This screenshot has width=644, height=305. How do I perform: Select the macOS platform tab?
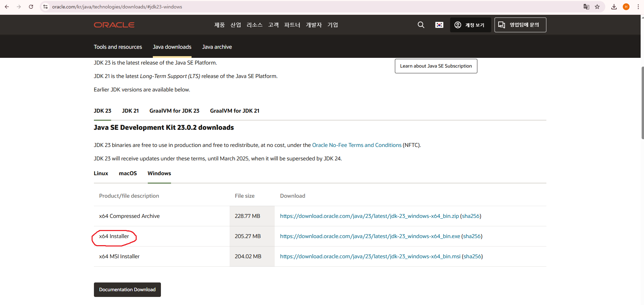click(128, 174)
